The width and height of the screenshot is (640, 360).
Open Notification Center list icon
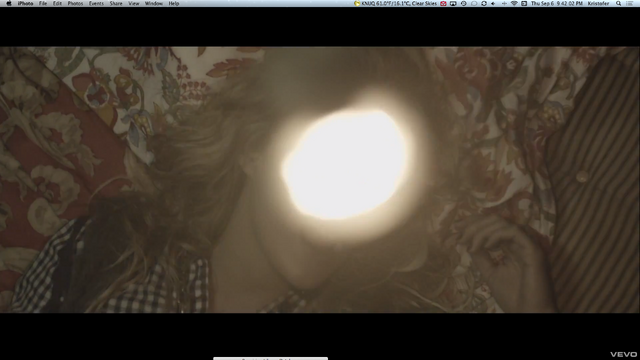coord(630,3)
